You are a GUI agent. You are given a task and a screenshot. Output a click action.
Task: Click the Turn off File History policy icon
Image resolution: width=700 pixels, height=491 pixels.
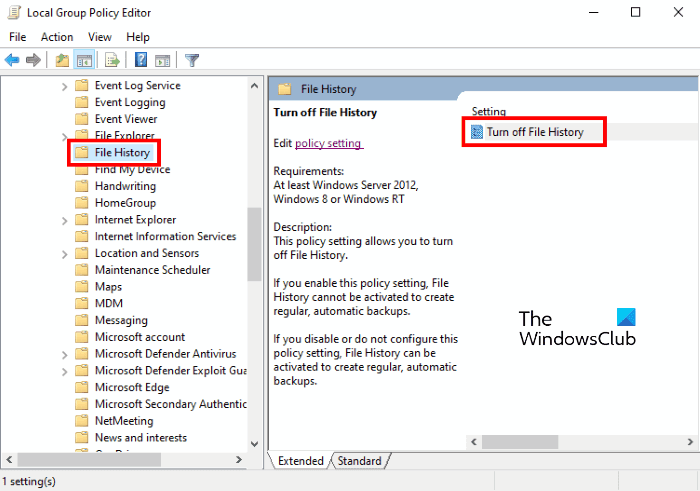[x=477, y=132]
